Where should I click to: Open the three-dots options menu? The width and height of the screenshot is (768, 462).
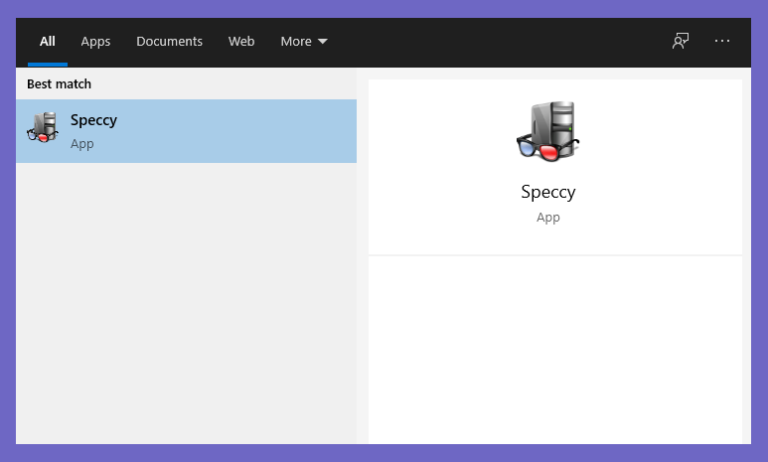pos(722,41)
